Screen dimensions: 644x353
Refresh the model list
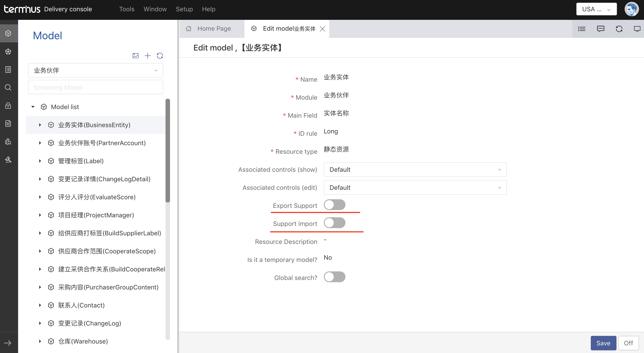click(x=160, y=55)
